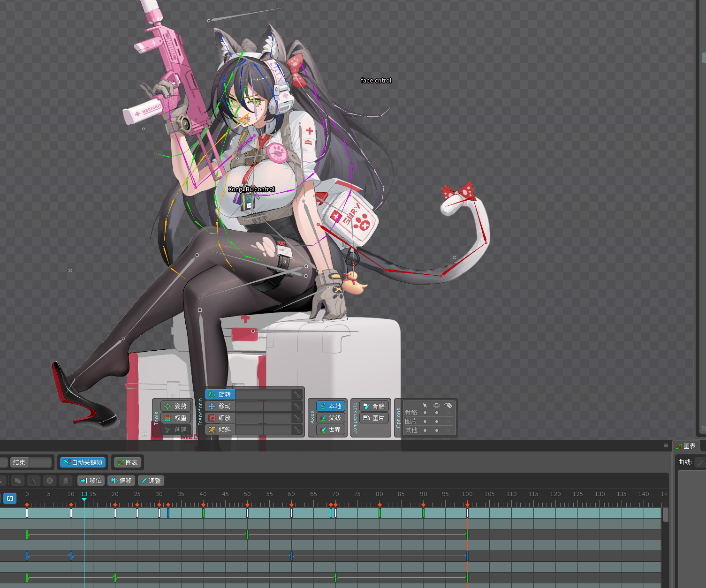Click the 偏移 (Offset) button
706x588 pixels.
121,481
